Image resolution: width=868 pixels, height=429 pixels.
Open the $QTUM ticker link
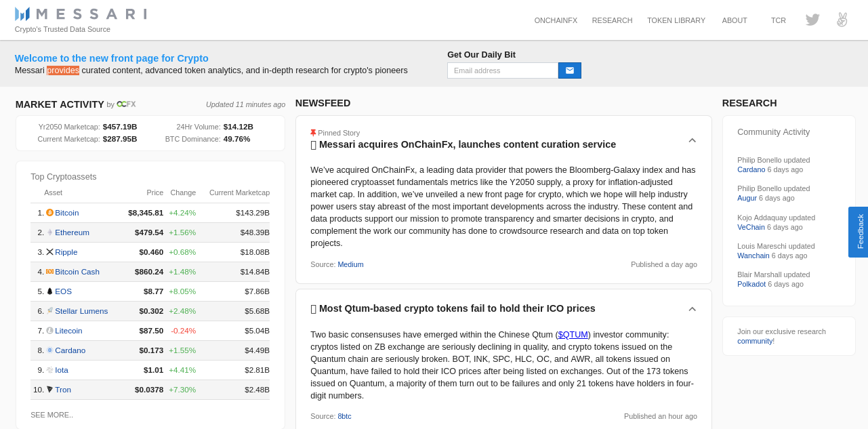(573, 335)
